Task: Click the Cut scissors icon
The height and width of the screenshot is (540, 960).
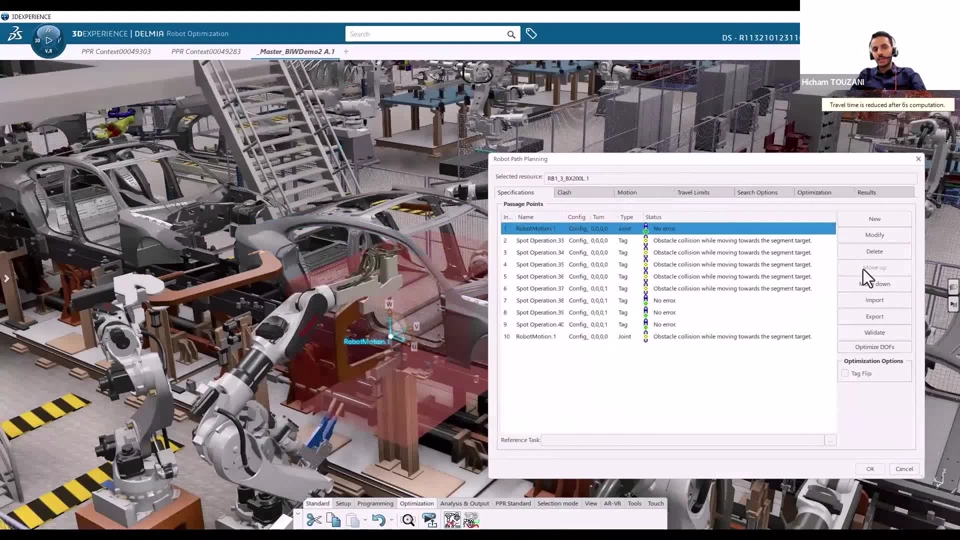Action: [313, 520]
